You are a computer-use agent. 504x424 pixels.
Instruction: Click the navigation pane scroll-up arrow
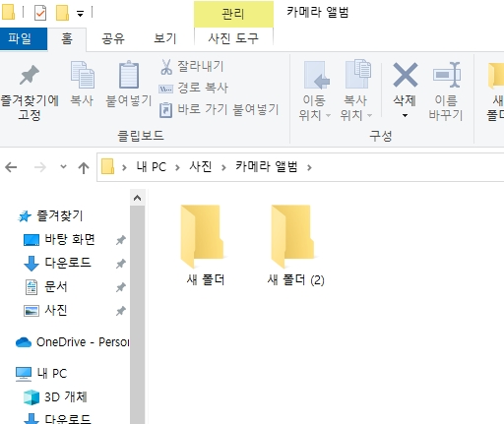(x=138, y=198)
